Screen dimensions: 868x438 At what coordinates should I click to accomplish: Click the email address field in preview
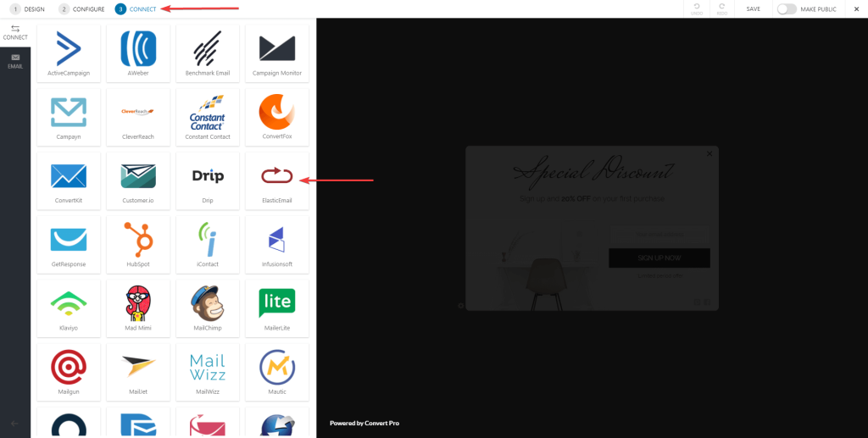click(x=659, y=235)
